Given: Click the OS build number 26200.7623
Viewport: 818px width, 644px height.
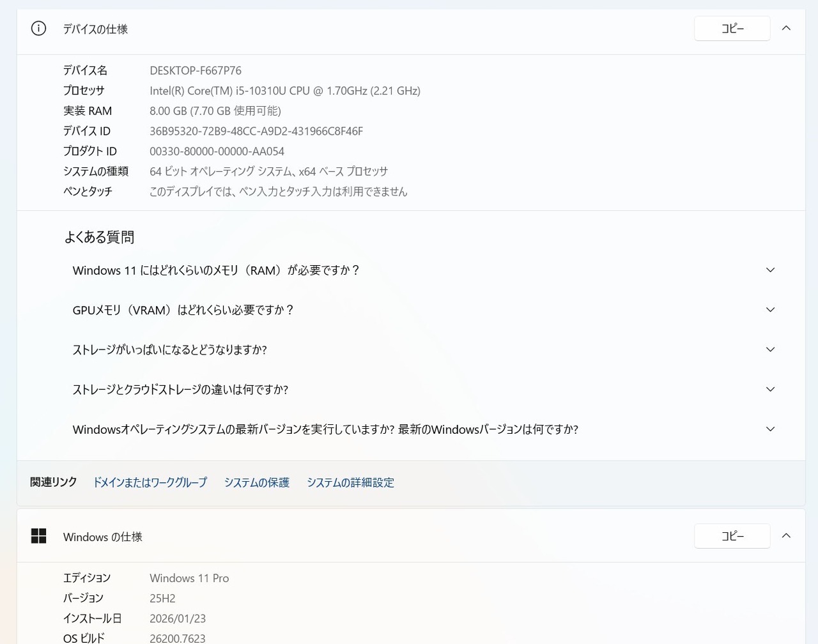Looking at the screenshot, I should [x=178, y=638].
